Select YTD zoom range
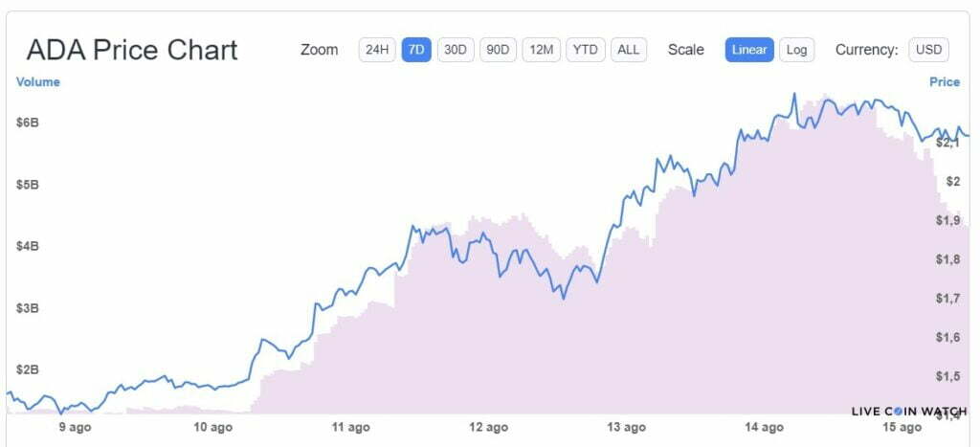Screen dimensions: 980x447 coord(585,50)
